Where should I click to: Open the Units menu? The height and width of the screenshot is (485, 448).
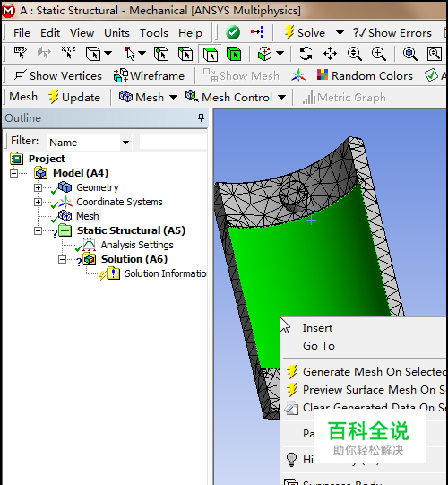coord(116,33)
